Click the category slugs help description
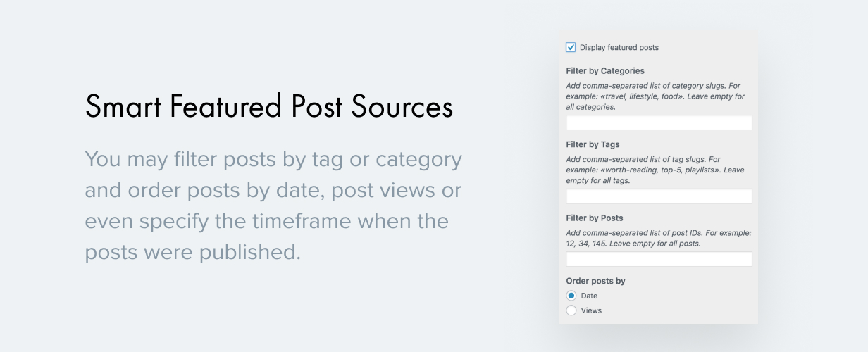868x352 pixels. tap(655, 96)
